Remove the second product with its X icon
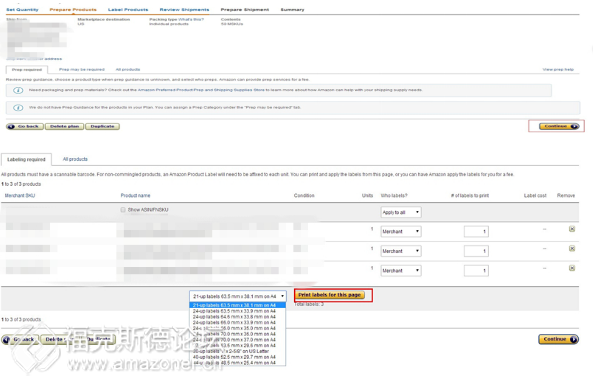This screenshot has width=600, height=382. [572, 248]
